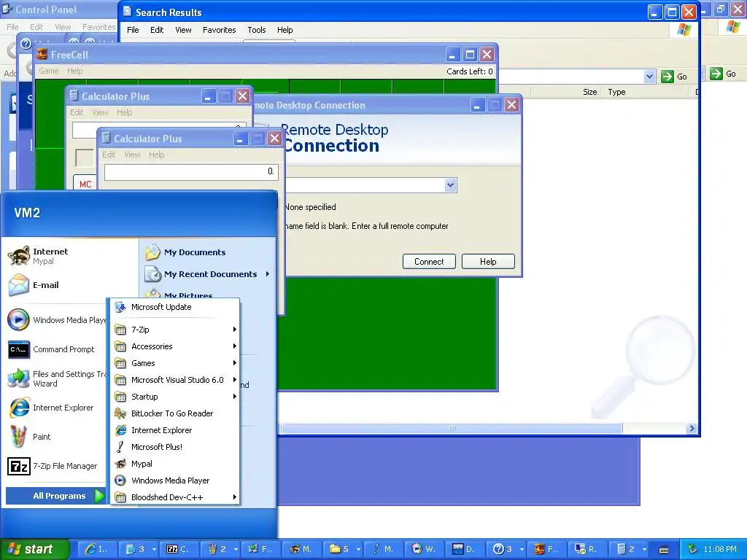
Task: Open Mypal Internet browser from Start menu
Action: (x=38, y=256)
